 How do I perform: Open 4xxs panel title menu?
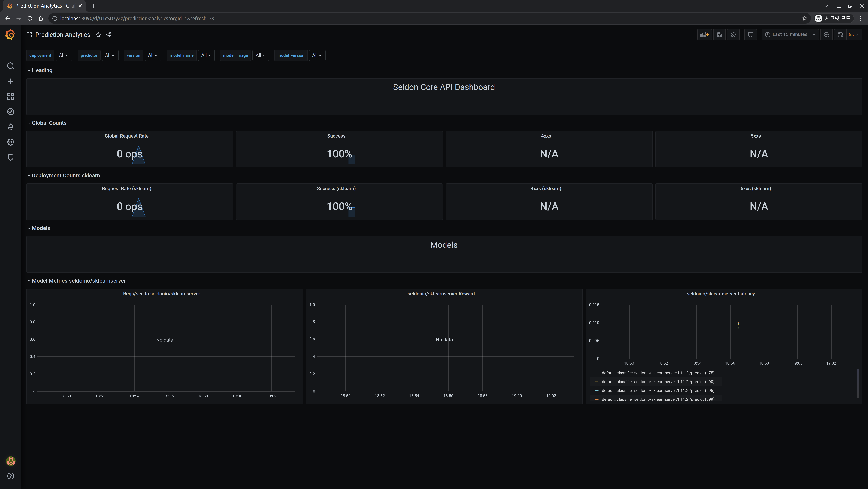pyautogui.click(x=546, y=136)
